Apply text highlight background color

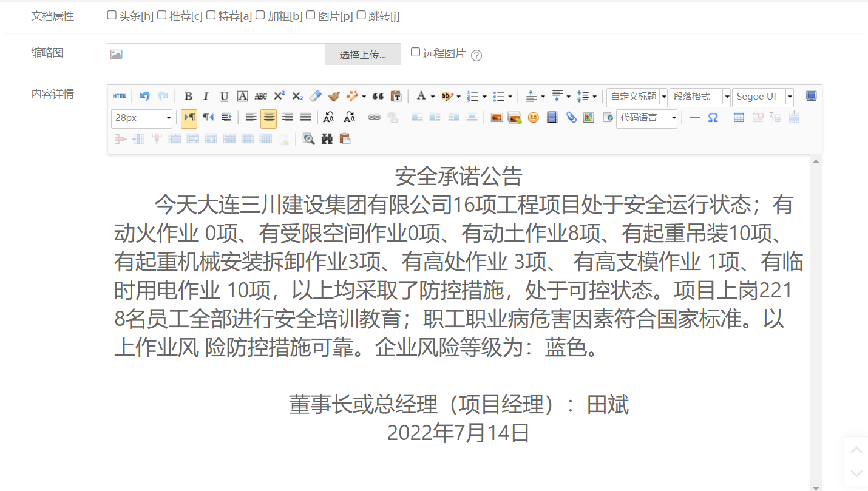click(x=447, y=97)
